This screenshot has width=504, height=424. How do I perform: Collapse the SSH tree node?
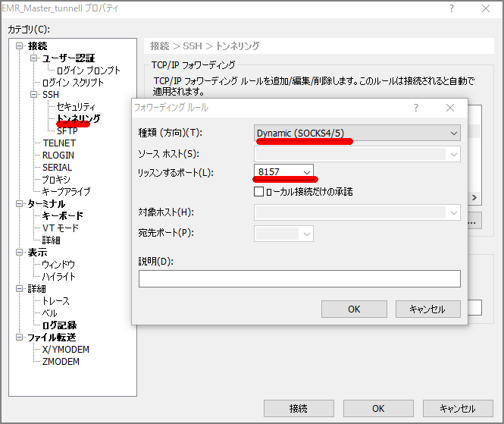pos(34,95)
